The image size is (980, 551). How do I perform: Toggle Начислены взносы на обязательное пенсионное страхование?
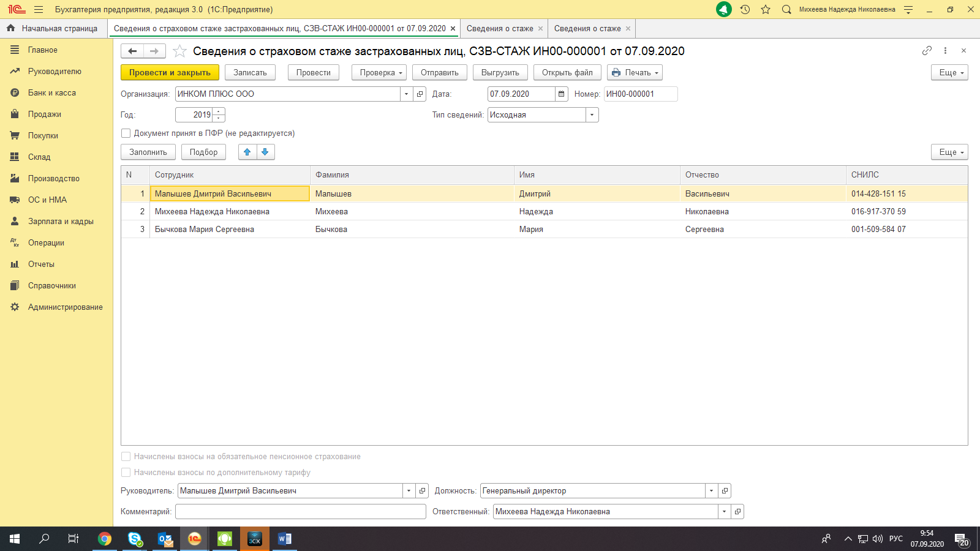click(126, 456)
